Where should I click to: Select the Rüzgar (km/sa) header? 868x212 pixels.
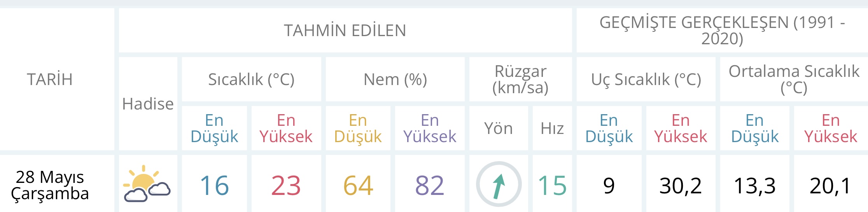coord(520,79)
